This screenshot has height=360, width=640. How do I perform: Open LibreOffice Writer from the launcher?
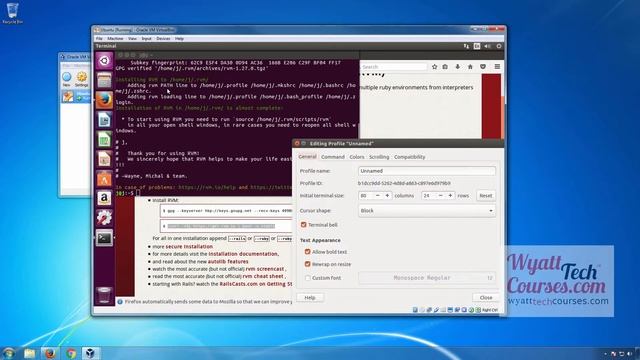pos(104,120)
